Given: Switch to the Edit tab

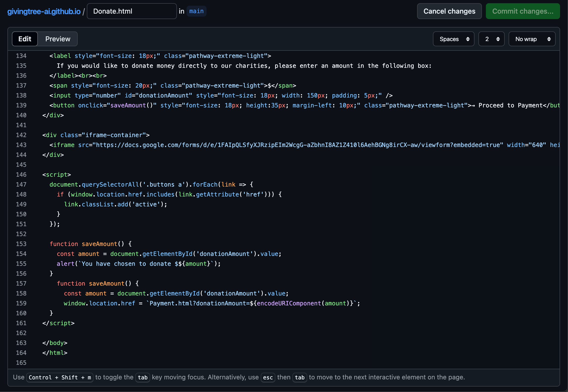Looking at the screenshot, I should pos(25,39).
